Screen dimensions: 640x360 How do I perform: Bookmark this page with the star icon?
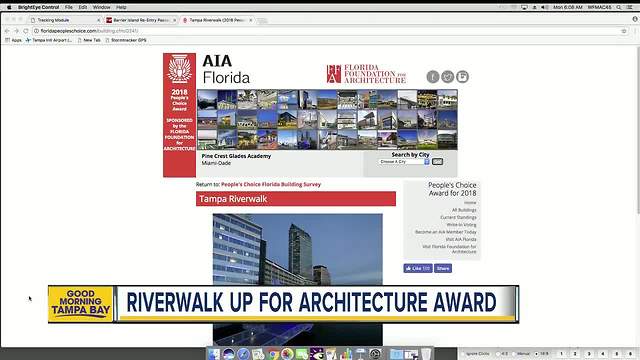[x=623, y=31]
